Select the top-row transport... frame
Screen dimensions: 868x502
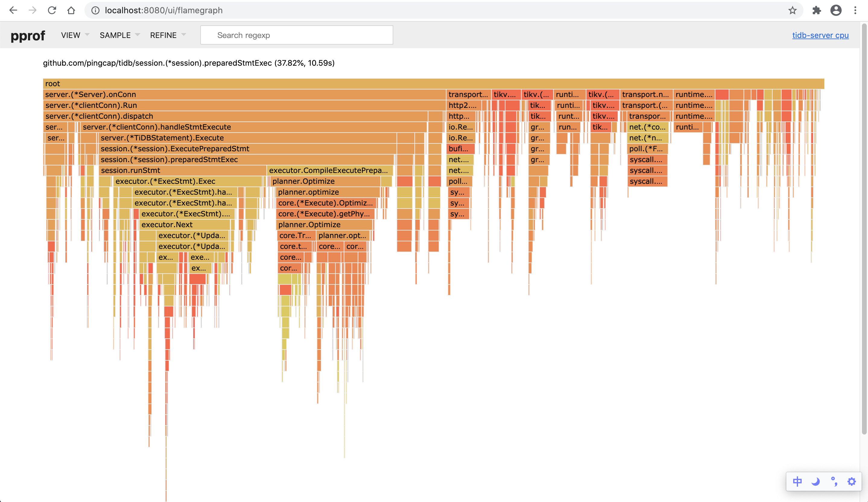[x=468, y=94]
